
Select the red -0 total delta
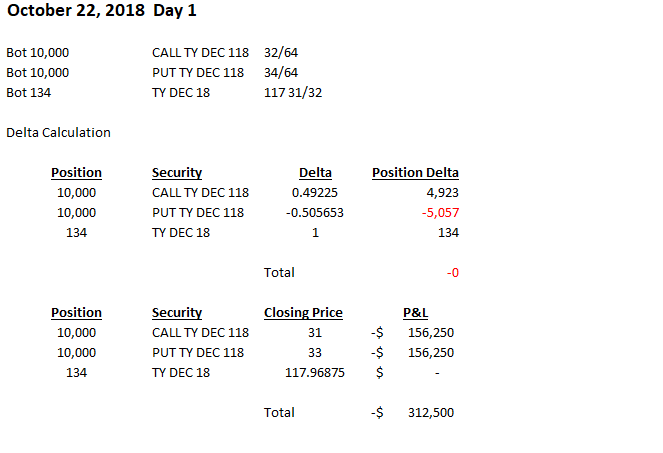(452, 272)
